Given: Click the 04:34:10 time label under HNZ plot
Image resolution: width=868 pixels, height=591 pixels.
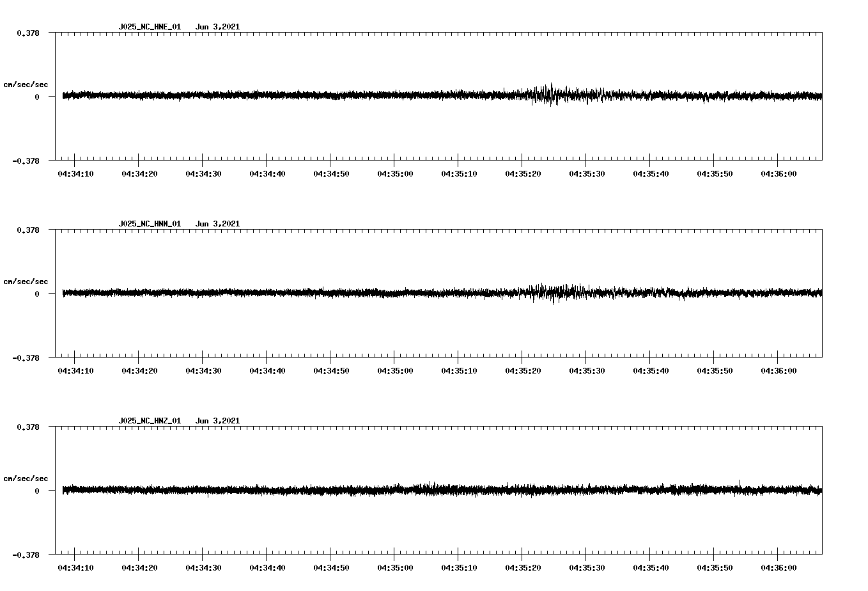Looking at the screenshot, I should point(75,568).
